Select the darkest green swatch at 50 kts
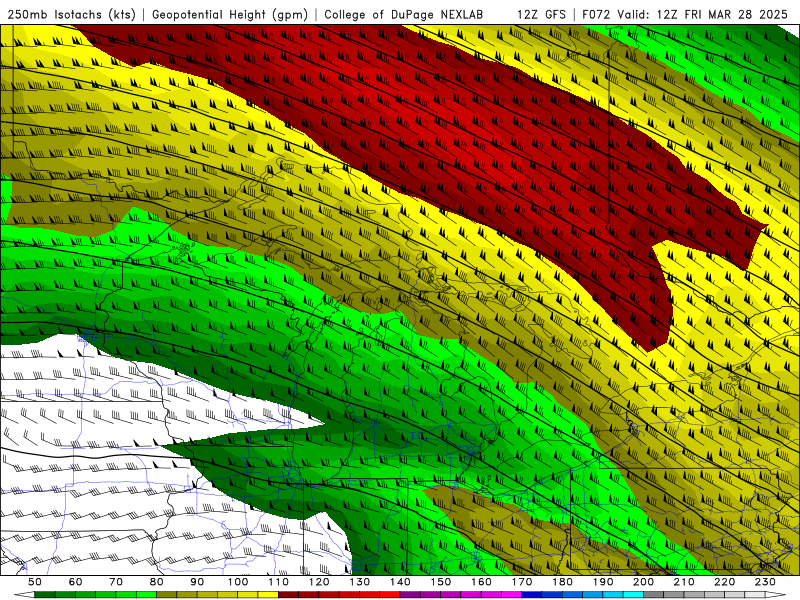 click(45, 595)
